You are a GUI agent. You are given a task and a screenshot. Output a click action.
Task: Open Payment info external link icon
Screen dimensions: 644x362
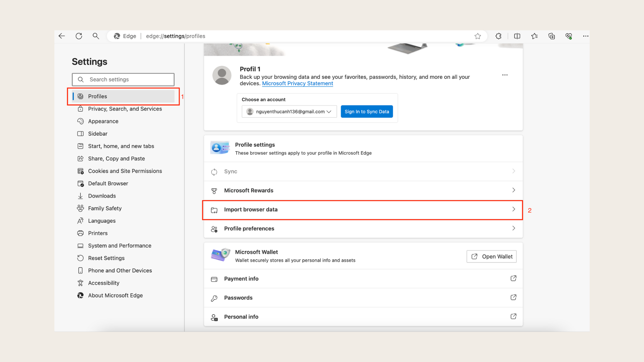513,279
